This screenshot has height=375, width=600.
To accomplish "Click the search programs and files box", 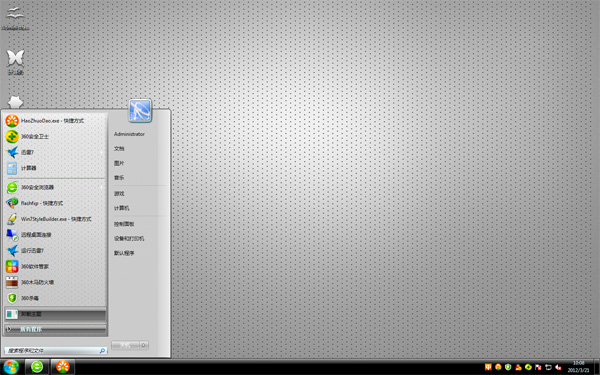I will pyautogui.click(x=55, y=351).
